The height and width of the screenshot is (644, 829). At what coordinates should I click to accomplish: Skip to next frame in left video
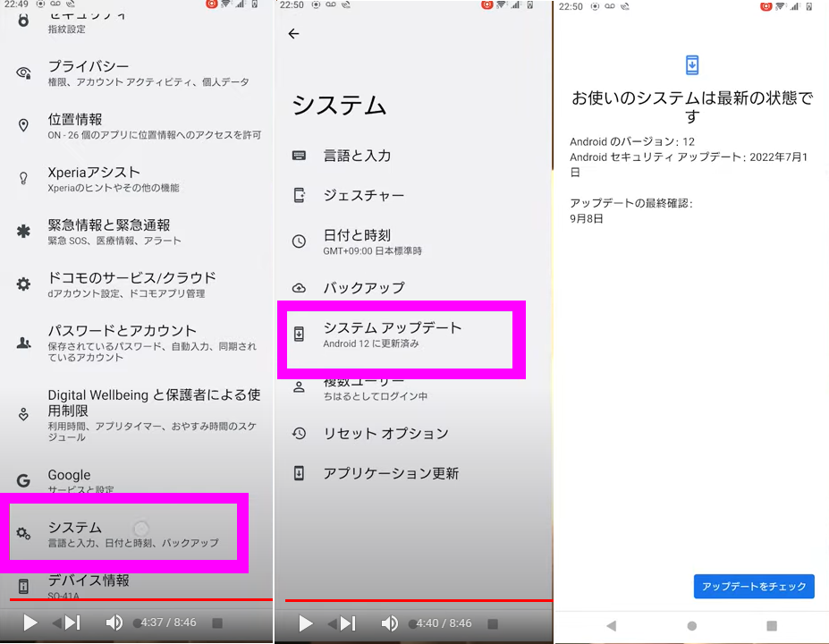(73, 623)
